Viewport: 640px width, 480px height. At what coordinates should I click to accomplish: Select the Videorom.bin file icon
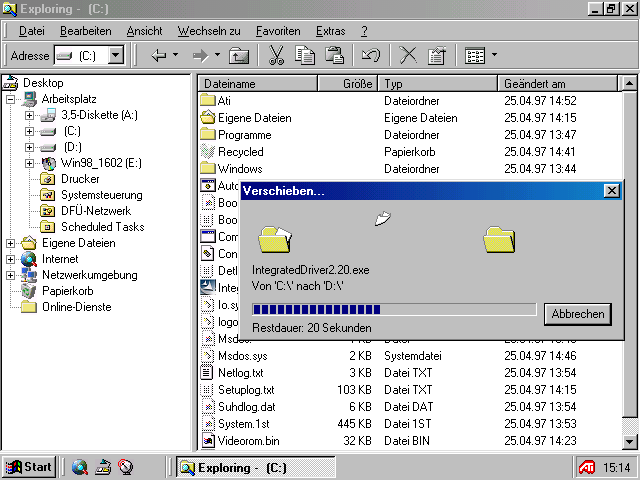point(208,441)
